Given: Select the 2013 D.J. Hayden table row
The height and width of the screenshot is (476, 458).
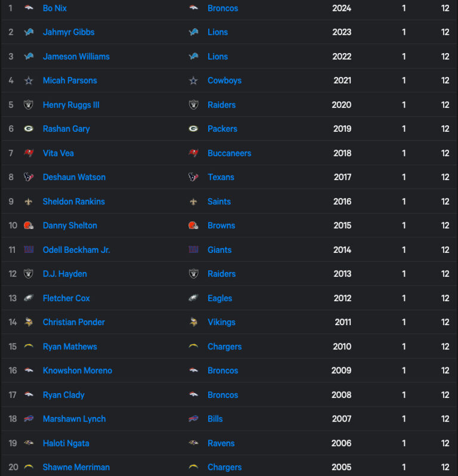Looking at the screenshot, I should point(229,274).
